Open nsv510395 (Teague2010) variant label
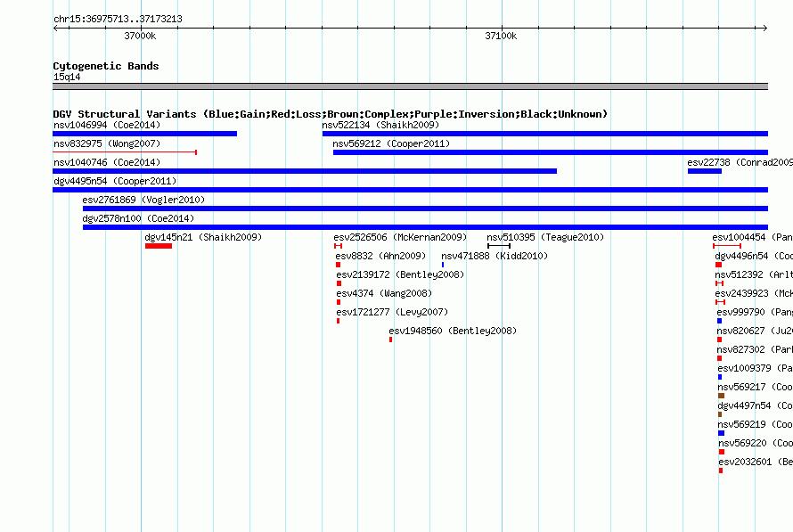Screen dimensions: 793x532 pyautogui.click(x=545, y=237)
